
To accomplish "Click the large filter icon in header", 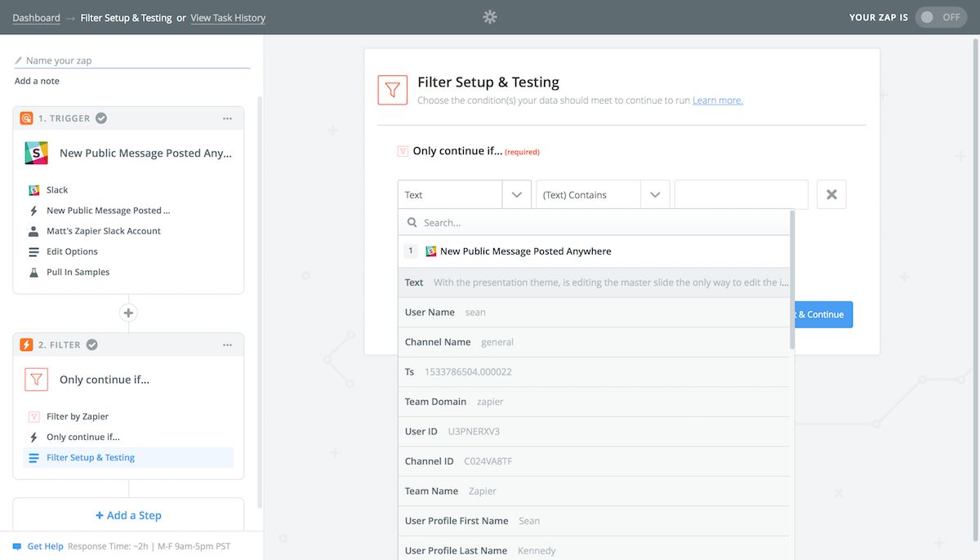I will (x=393, y=90).
